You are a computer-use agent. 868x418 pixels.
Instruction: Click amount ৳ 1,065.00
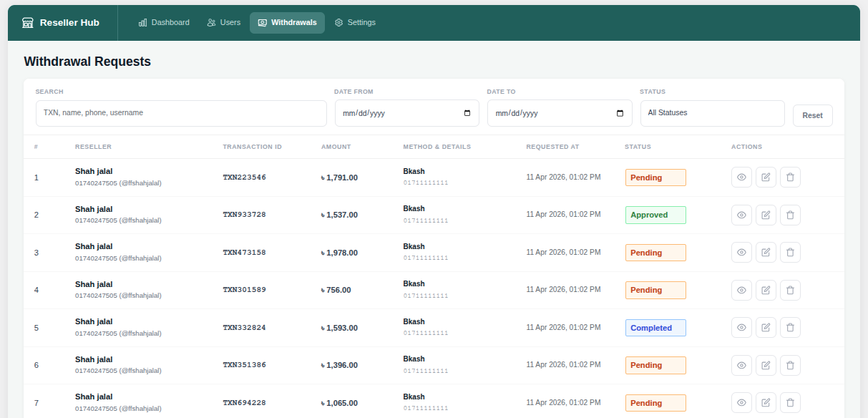[339, 403]
